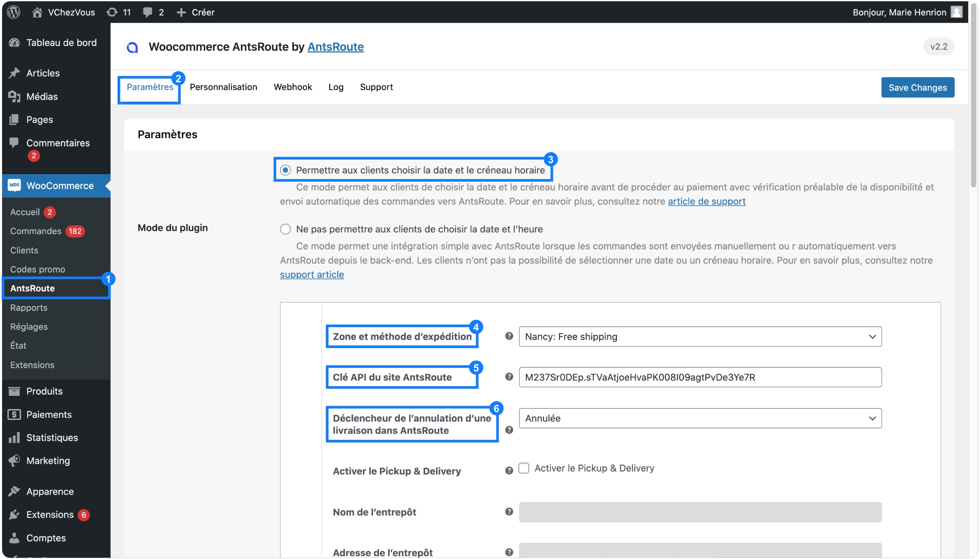980x559 pixels.
Task: Click the AntsRoute logo in page header
Action: (132, 47)
